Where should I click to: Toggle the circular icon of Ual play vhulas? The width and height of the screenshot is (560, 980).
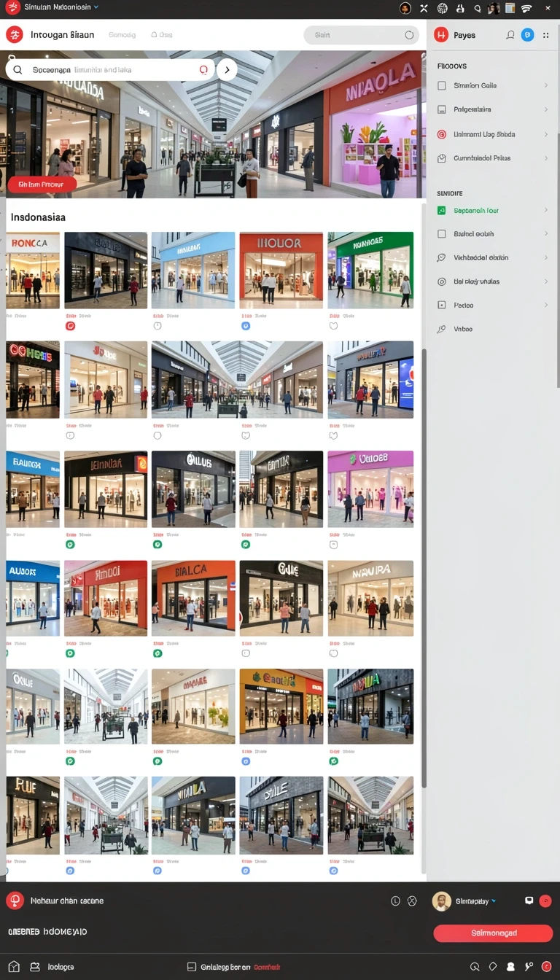coord(441,281)
